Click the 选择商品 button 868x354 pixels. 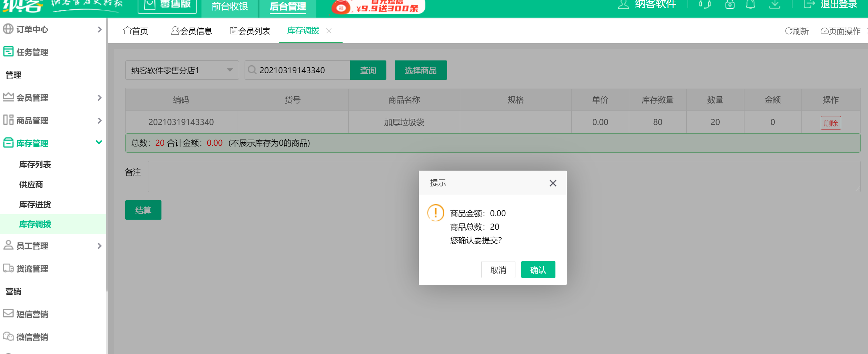coord(420,70)
